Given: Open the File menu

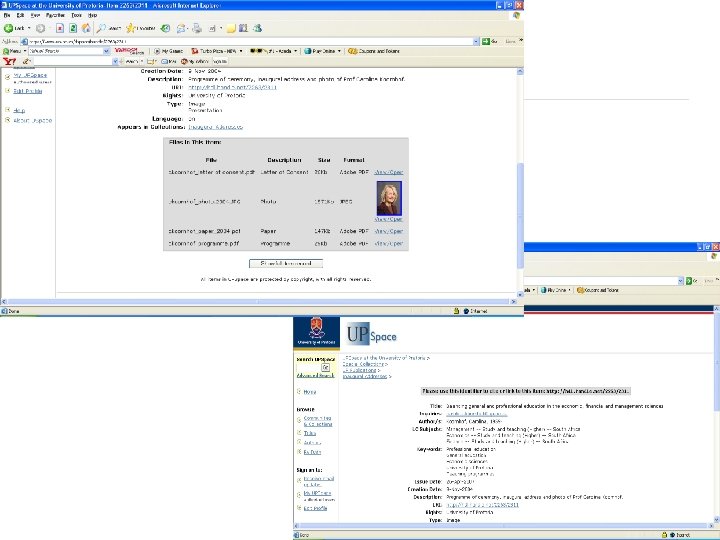Looking at the screenshot, I should click(x=7, y=15).
